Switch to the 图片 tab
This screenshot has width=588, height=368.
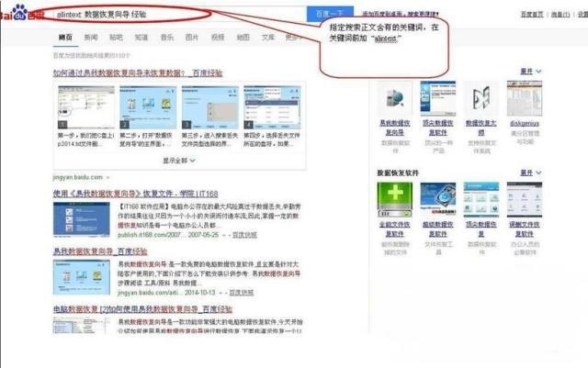[x=192, y=37]
